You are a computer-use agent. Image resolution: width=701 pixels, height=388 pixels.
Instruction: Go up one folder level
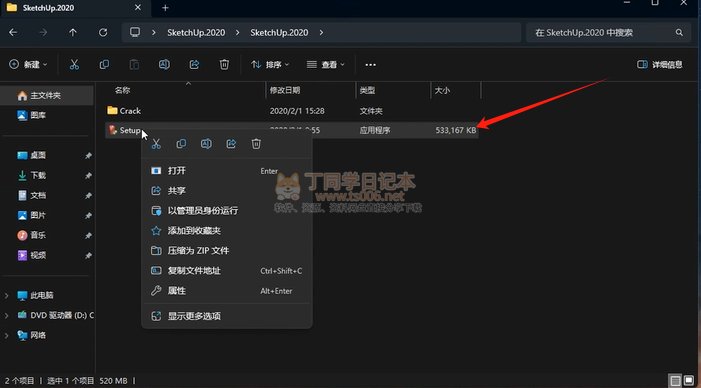[73, 33]
